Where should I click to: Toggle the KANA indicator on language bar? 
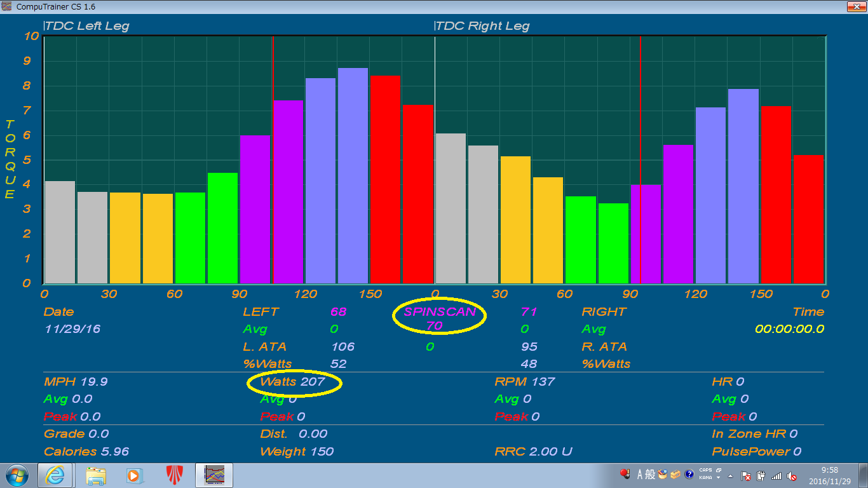705,478
